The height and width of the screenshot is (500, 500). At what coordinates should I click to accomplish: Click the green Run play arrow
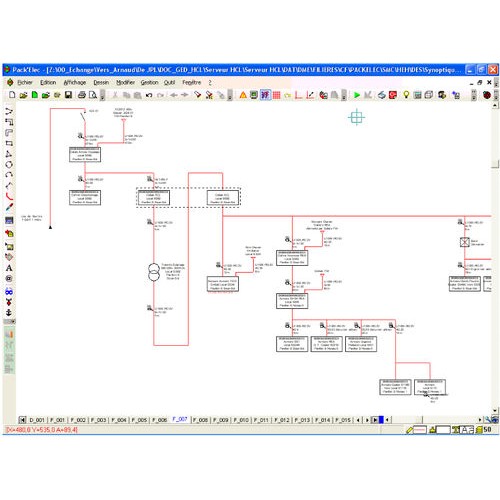coord(357,95)
